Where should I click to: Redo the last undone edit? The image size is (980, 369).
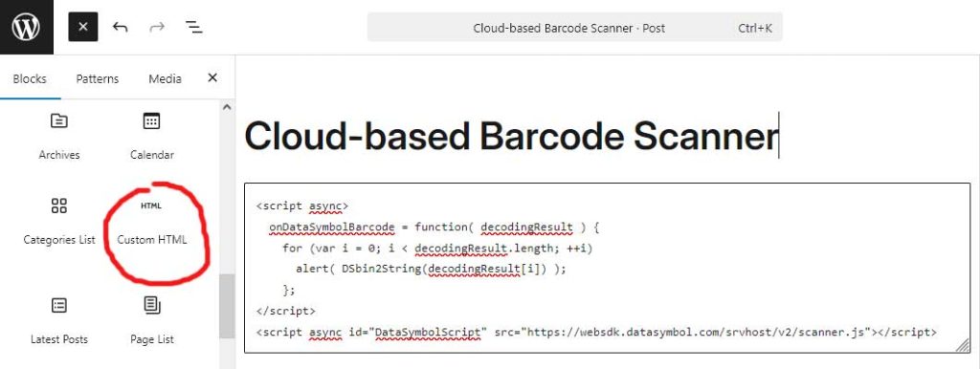(x=157, y=28)
